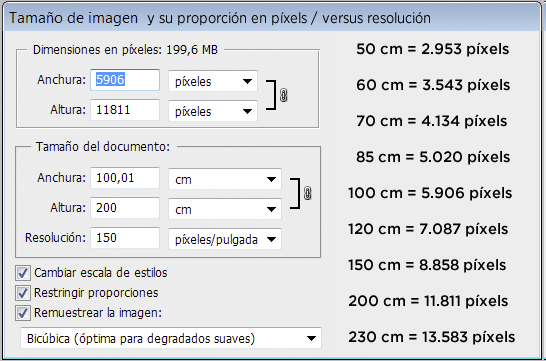Expand document height cm units dropdown
Viewport: 546px width, 361px height.
click(x=225, y=209)
